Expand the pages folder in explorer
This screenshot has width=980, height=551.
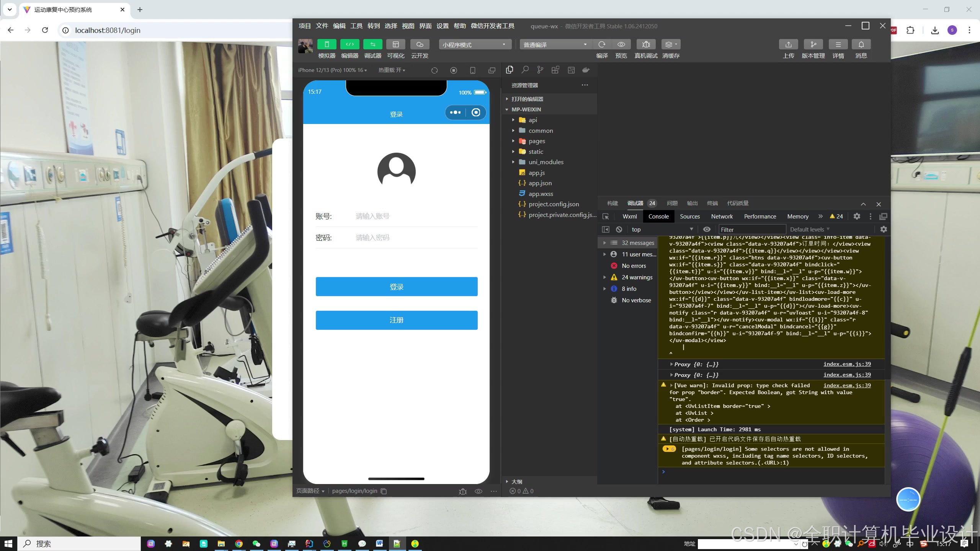pyautogui.click(x=537, y=141)
